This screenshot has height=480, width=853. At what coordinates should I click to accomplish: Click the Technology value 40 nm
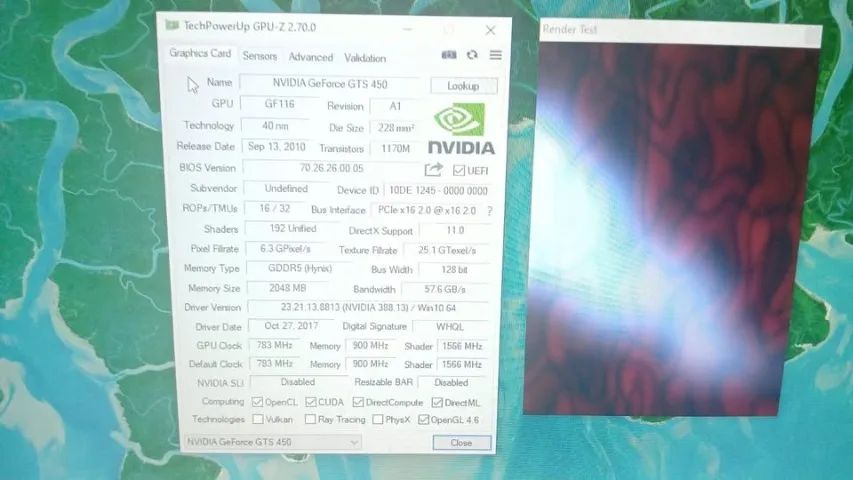click(x=275, y=126)
